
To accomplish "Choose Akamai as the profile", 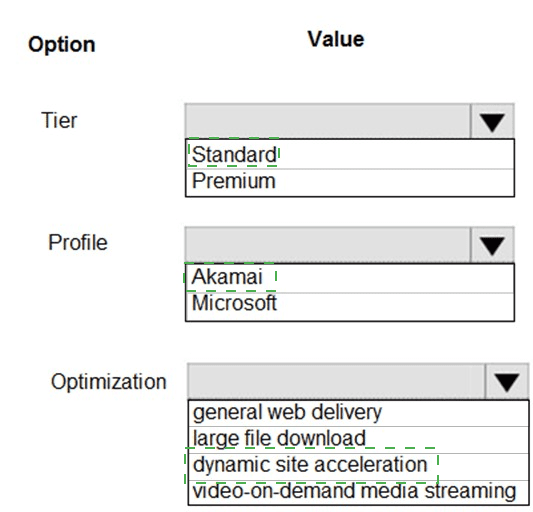I will [x=350, y=278].
